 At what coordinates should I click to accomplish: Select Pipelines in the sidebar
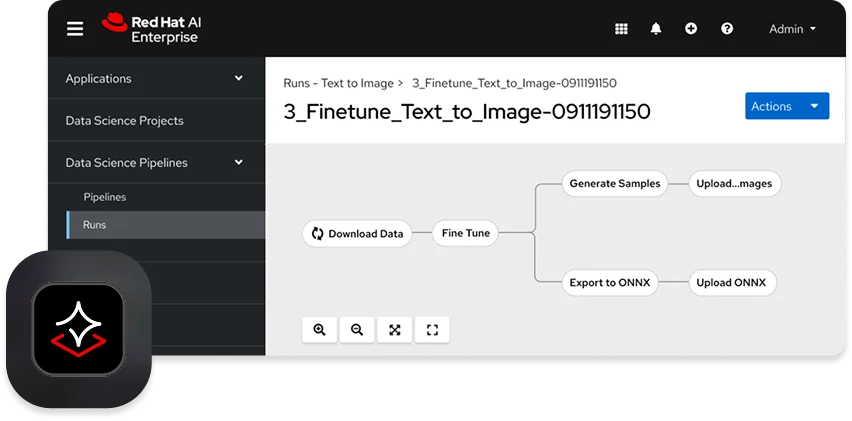pos(104,197)
